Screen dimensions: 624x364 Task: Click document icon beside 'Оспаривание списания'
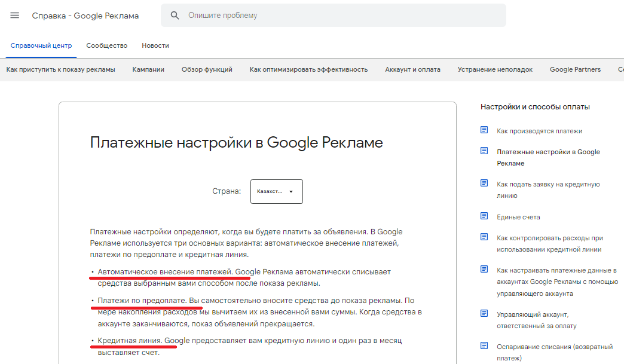[x=484, y=345]
